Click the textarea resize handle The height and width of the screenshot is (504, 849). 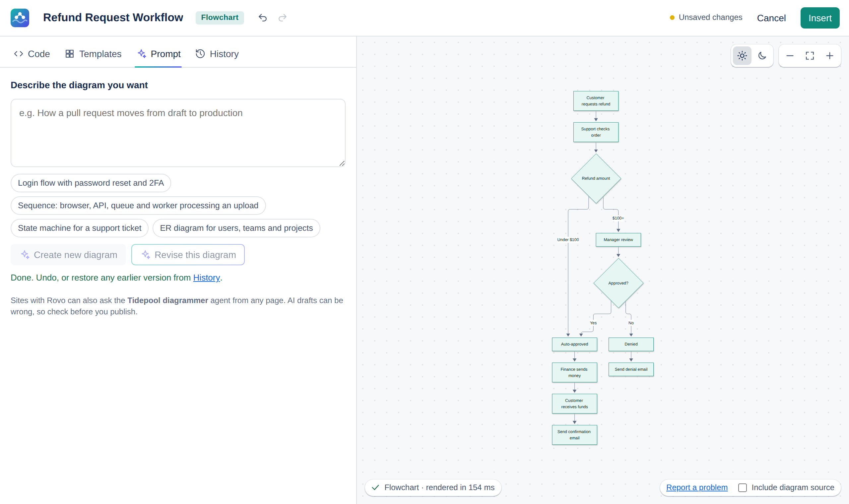pos(342,163)
